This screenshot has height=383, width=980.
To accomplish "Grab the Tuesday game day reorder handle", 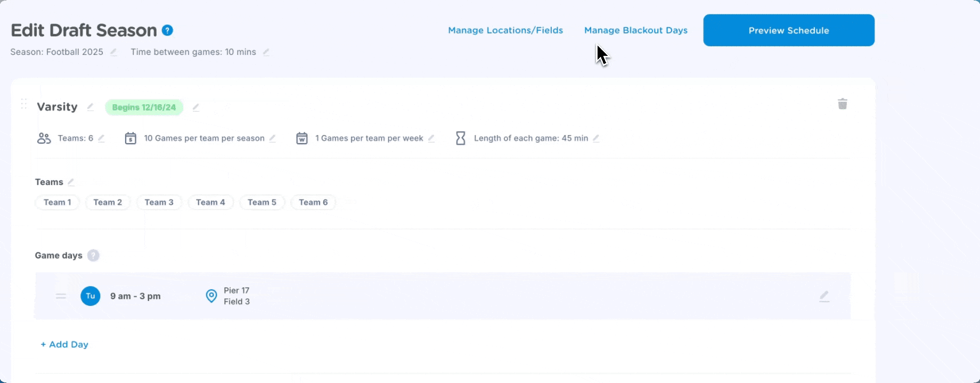I will [61, 296].
